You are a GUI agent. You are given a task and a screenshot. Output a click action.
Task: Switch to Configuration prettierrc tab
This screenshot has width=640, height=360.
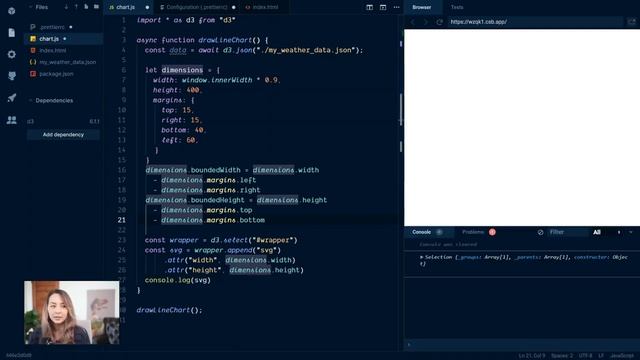(197, 7)
